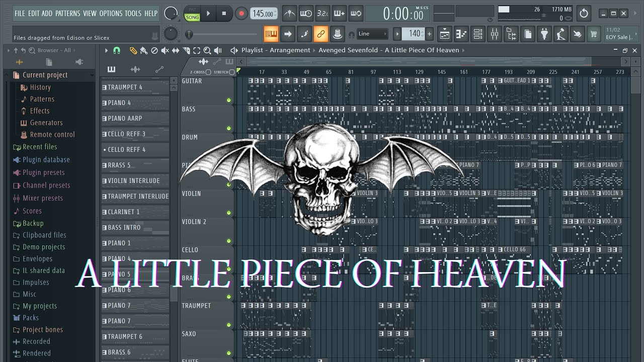This screenshot has height=362, width=644.
Task: Select the PIANO AARP pattern
Action: coord(135,118)
